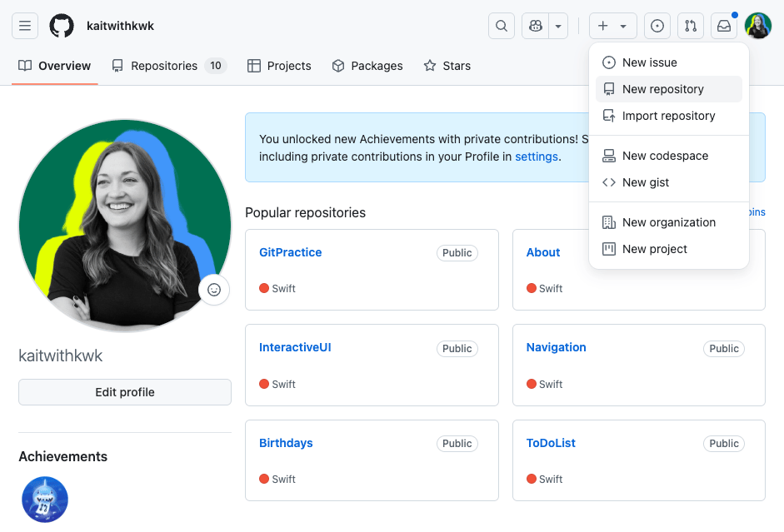Click the GitHub Octocat logo
784x532 pixels.
pyautogui.click(x=62, y=26)
